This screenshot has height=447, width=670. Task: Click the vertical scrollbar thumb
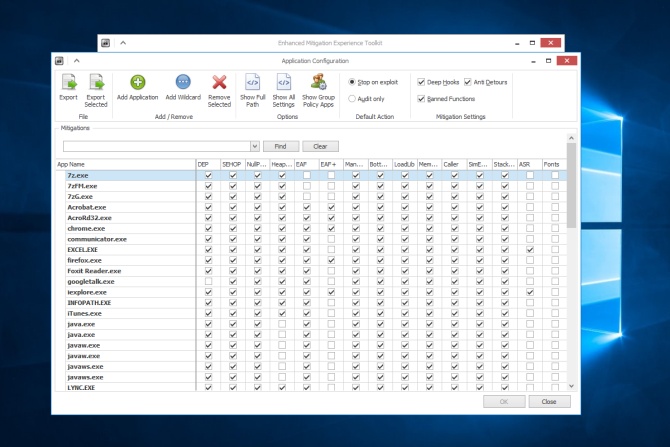(x=571, y=185)
